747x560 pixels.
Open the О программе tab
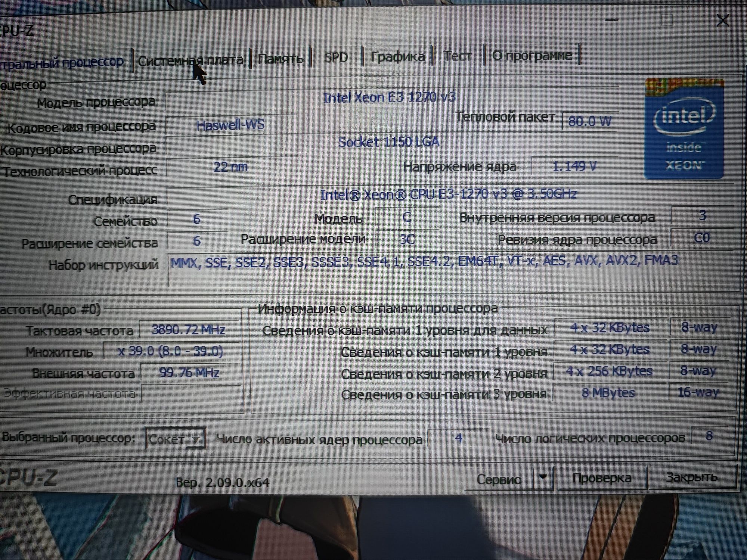[x=532, y=55]
